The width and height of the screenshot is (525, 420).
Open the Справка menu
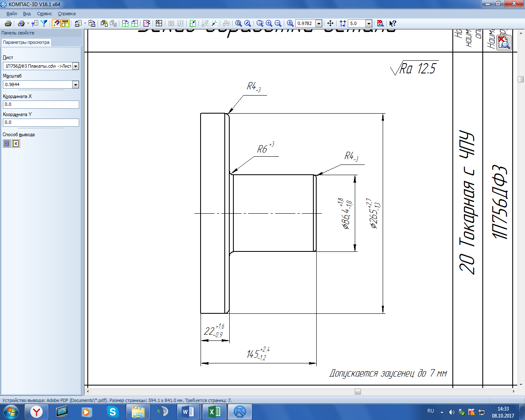[x=66, y=14]
